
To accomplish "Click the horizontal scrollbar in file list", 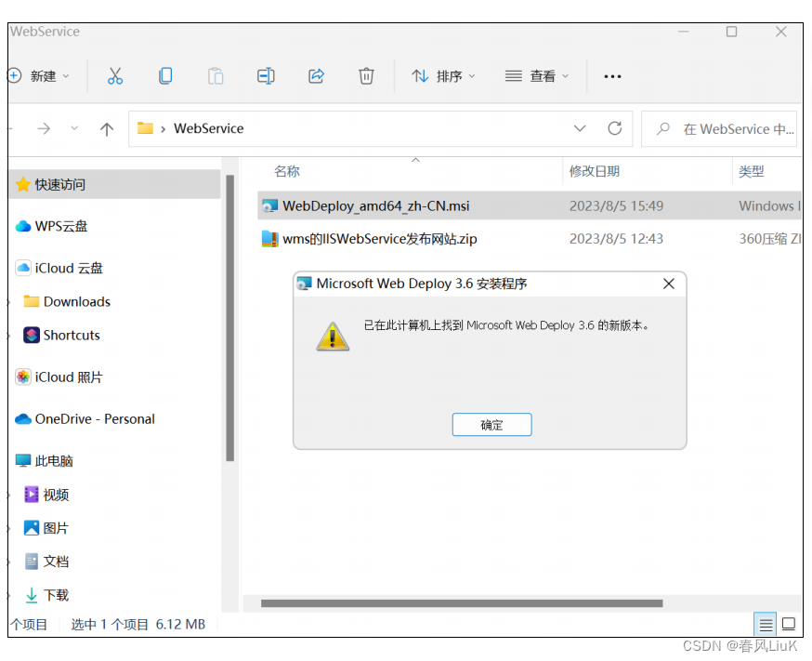I will coord(462,603).
